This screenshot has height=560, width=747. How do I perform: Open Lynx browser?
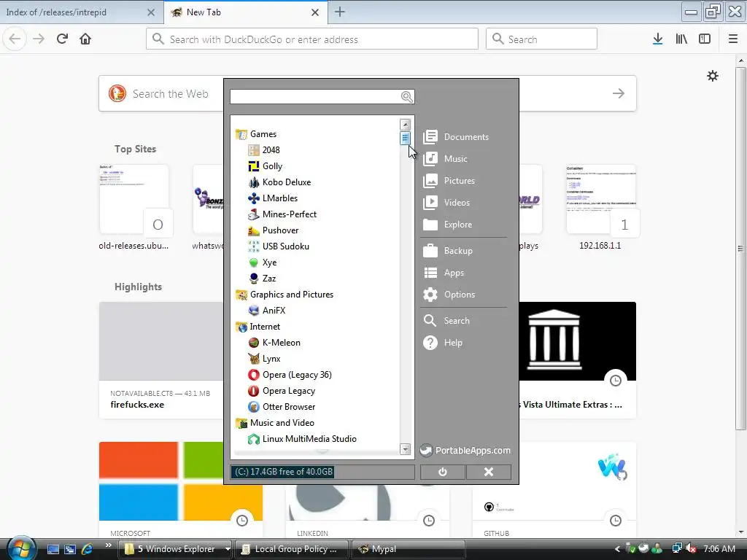coord(264,359)
